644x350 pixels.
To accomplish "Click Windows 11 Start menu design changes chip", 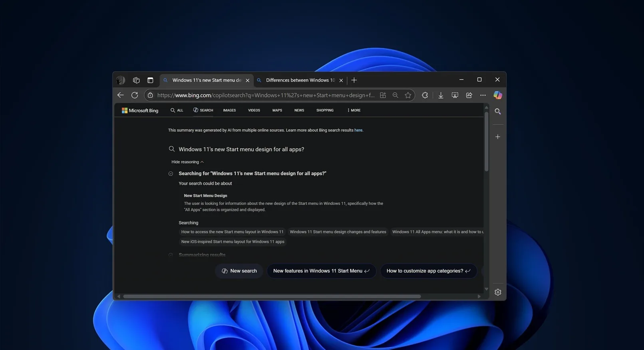I will coord(338,232).
